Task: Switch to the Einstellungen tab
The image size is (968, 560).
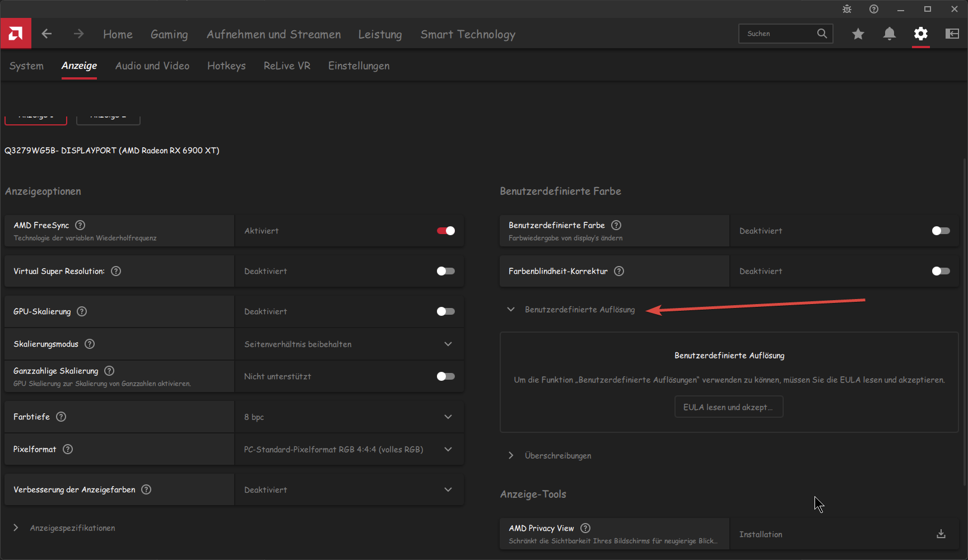Action: click(359, 66)
